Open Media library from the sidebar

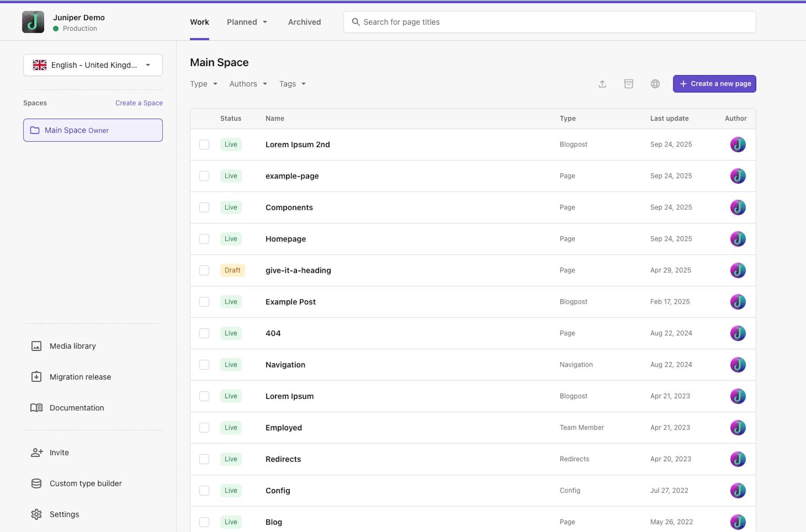pyautogui.click(x=72, y=346)
